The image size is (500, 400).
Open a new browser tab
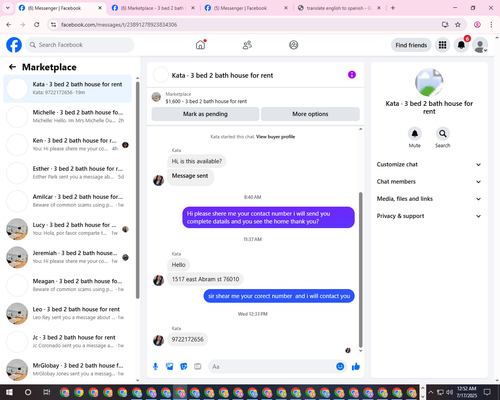coord(393,8)
